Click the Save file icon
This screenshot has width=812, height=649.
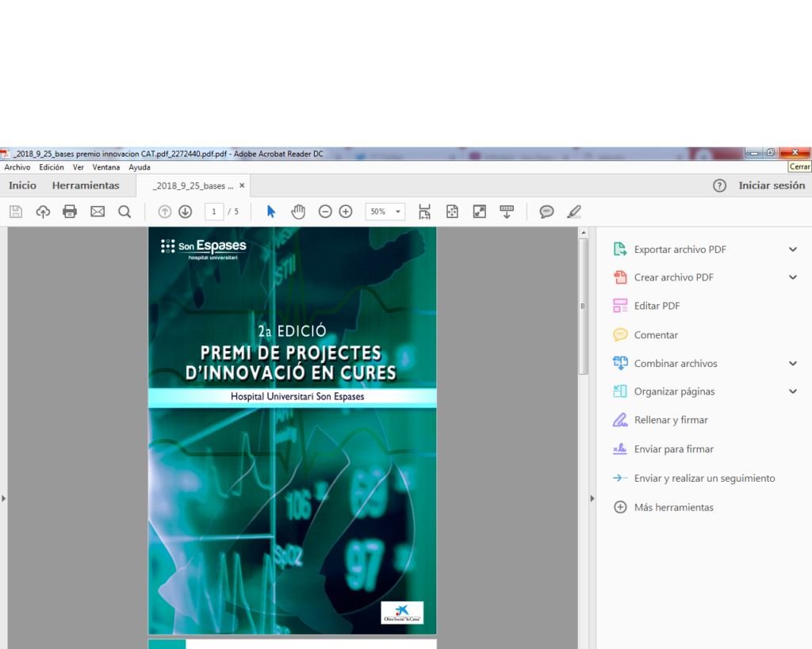(15, 212)
